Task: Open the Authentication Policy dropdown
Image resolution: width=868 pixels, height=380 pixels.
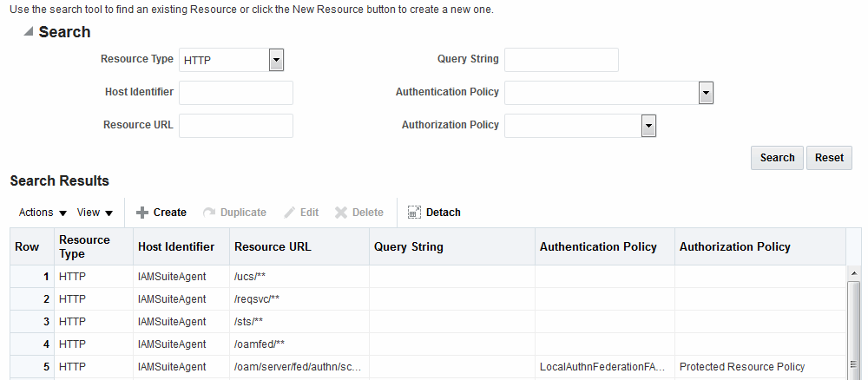Action: 706,93
